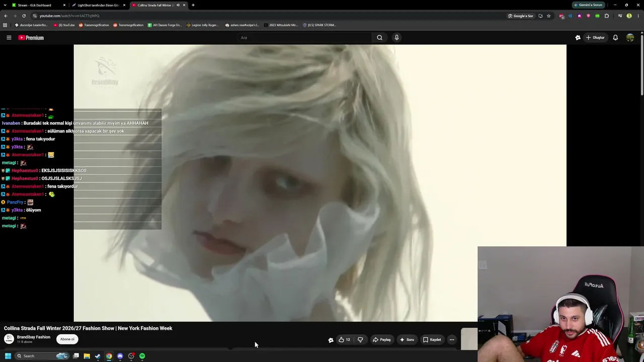Open the Extensions puzzle icon
The width and height of the screenshot is (644, 362).
pyautogui.click(x=607, y=16)
